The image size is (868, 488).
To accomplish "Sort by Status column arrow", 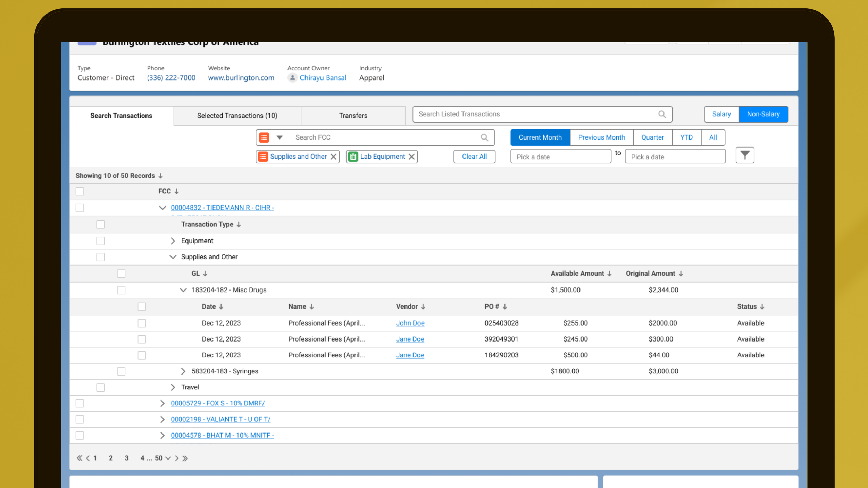I will [762, 307].
